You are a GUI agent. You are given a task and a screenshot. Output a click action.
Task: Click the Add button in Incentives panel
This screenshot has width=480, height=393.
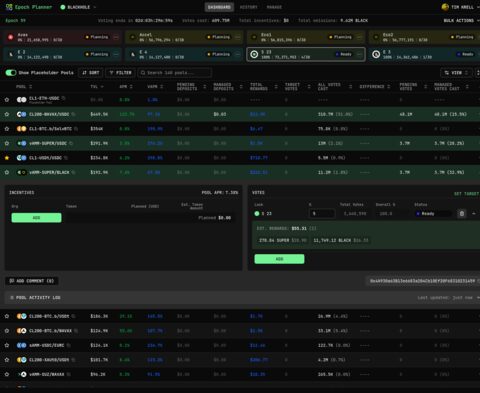[x=36, y=218]
